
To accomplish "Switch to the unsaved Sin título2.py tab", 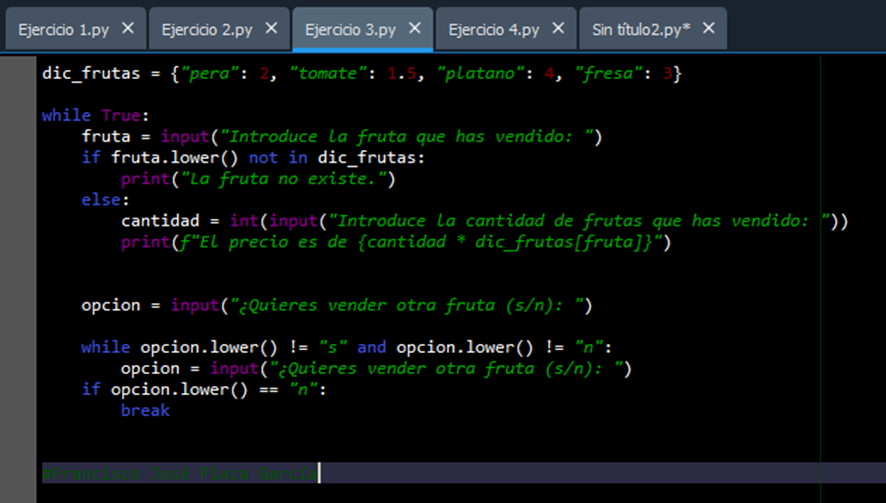I will (x=640, y=30).
